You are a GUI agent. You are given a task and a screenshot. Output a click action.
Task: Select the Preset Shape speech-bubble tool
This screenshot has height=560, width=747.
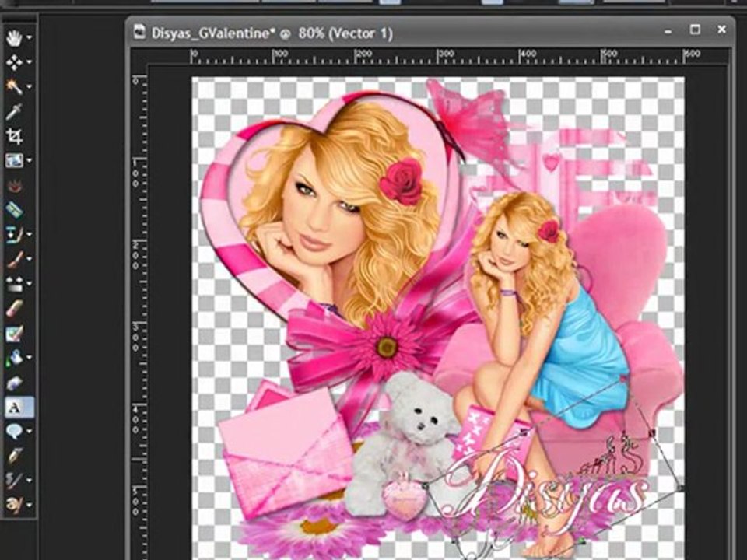[14, 432]
